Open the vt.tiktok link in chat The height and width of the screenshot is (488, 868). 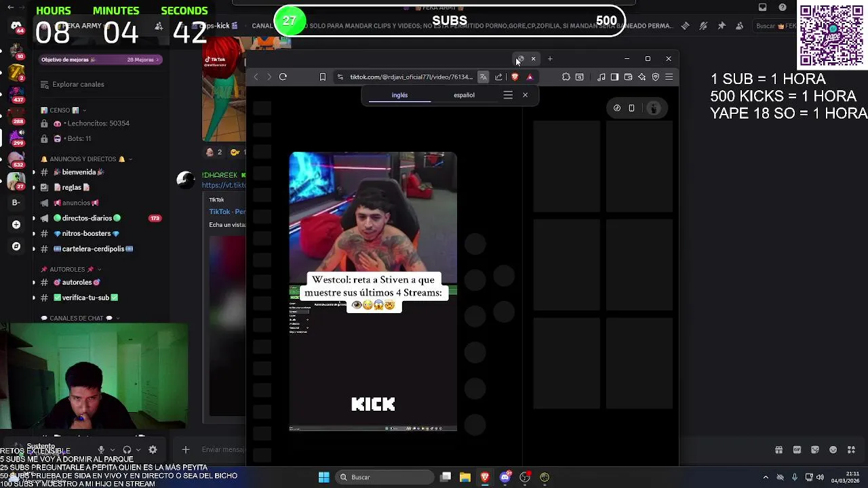pyautogui.click(x=224, y=185)
